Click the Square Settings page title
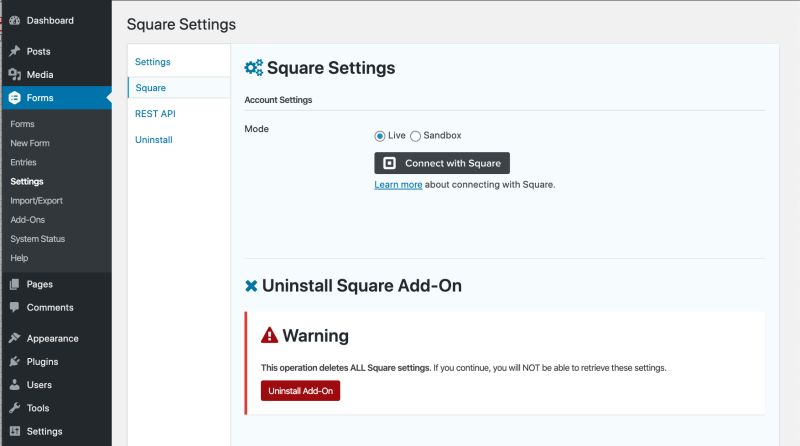 coord(181,24)
